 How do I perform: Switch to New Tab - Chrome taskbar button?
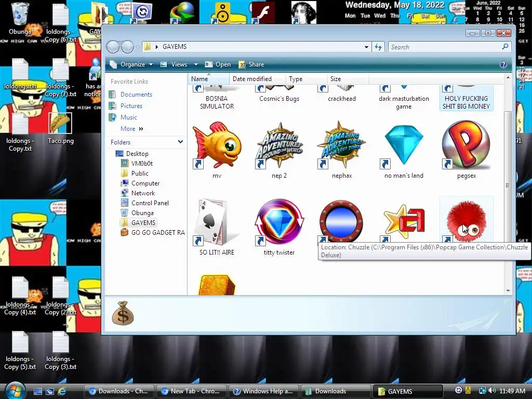click(191, 391)
